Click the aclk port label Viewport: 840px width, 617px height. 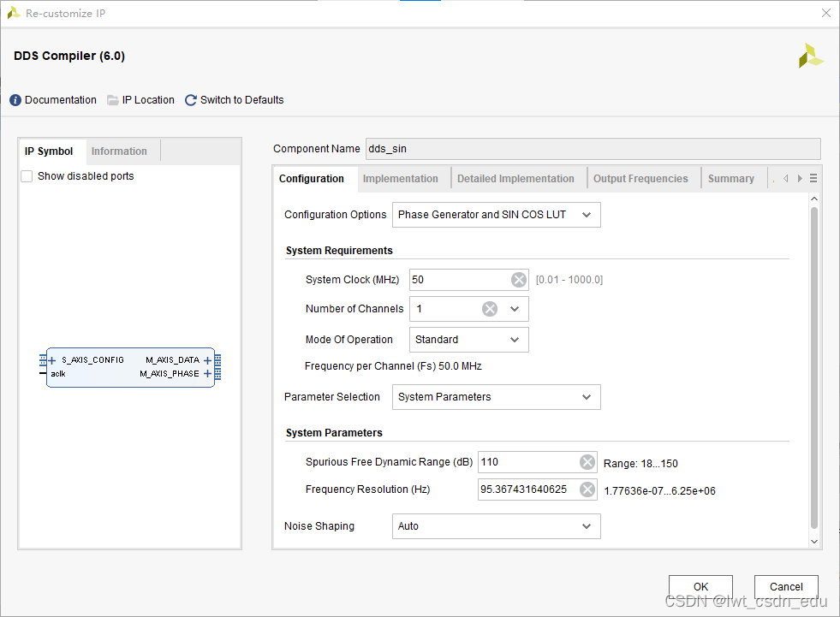tap(58, 374)
